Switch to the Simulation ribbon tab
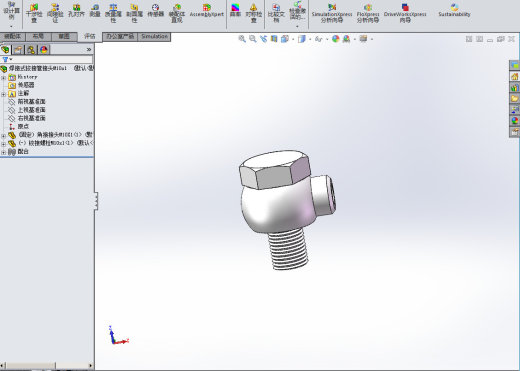Viewport: 520px width, 371px height. [x=154, y=36]
